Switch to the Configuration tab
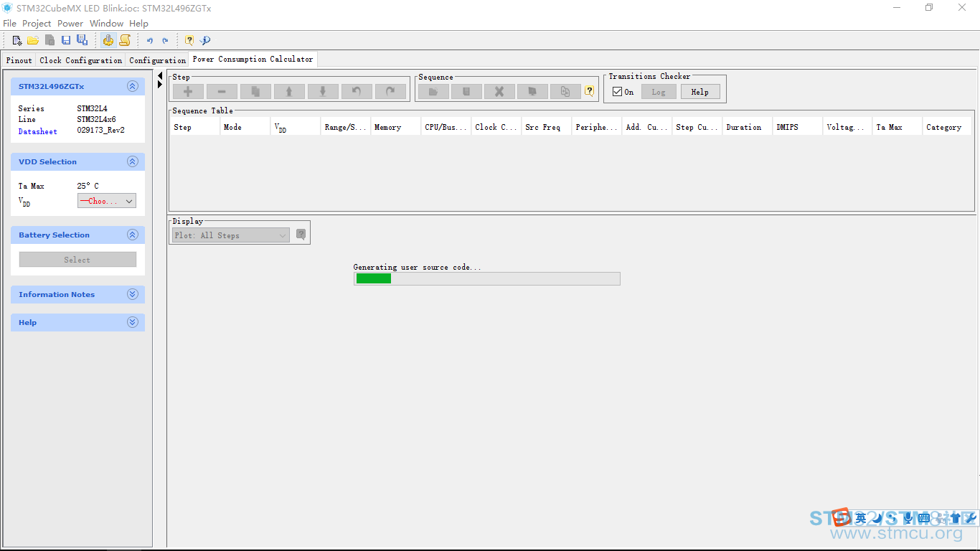The height and width of the screenshot is (551, 980). click(x=157, y=60)
